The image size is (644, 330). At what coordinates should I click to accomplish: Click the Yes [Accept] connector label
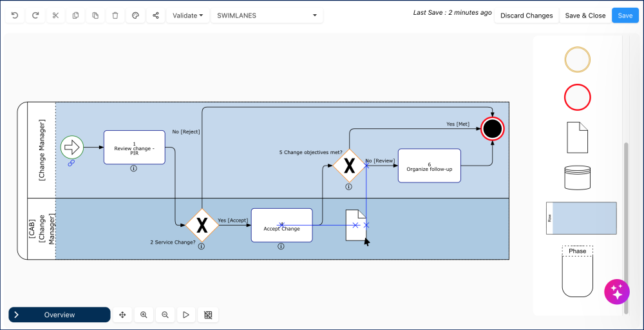[x=233, y=220]
